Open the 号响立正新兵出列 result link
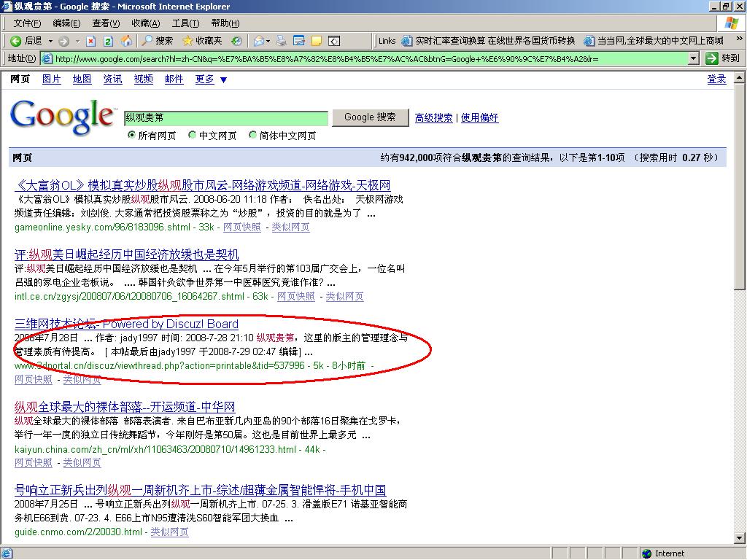Screen dimensions: 747x560 point(200,490)
